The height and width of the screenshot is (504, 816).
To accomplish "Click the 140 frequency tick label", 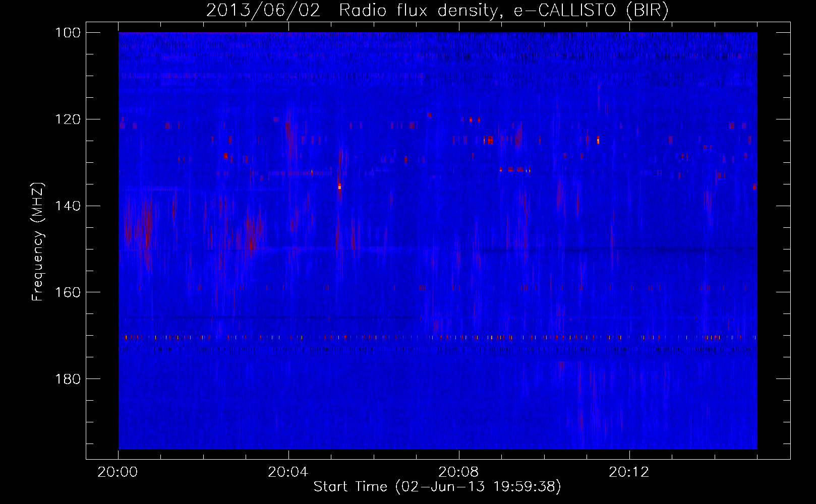I will coord(67,206).
